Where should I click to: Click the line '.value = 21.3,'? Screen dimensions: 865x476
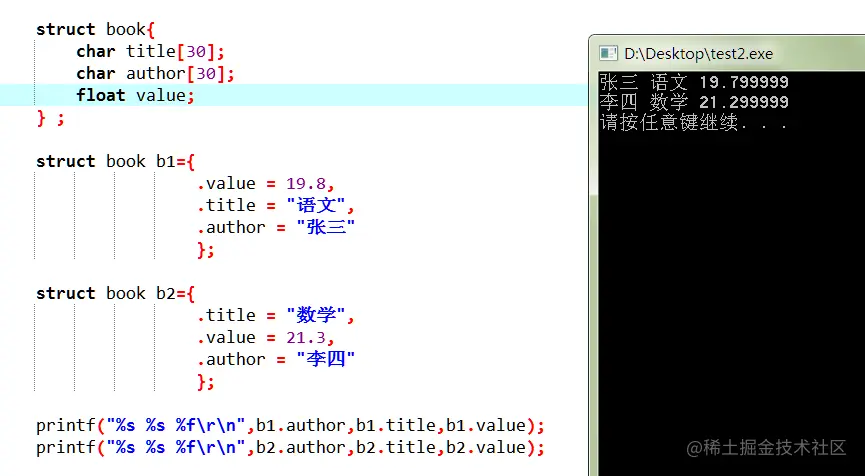(266, 338)
